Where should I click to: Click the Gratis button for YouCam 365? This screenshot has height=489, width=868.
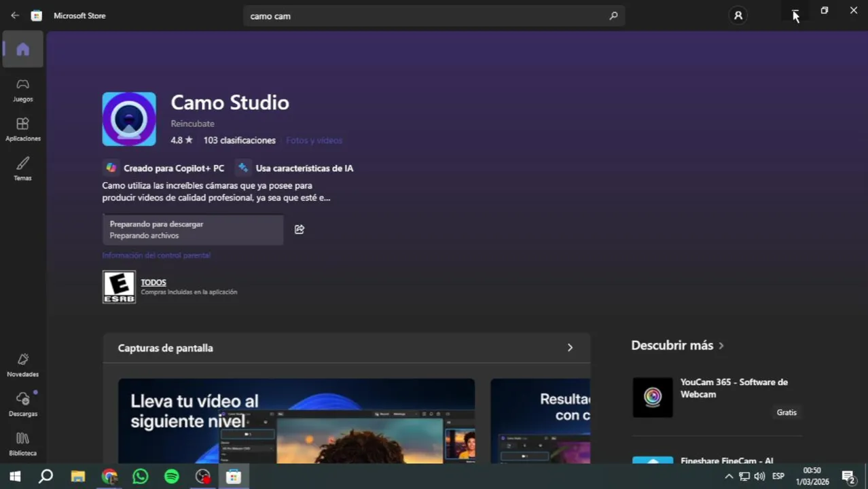coord(786,412)
